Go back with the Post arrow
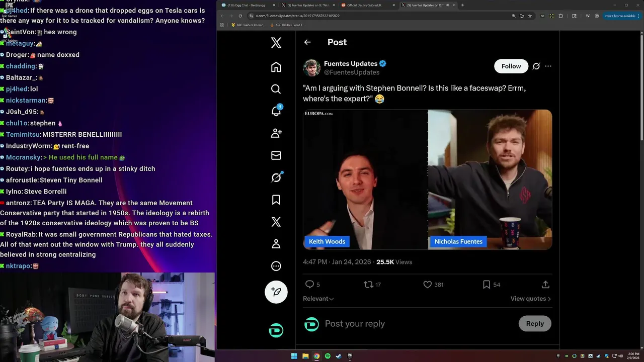 (307, 42)
